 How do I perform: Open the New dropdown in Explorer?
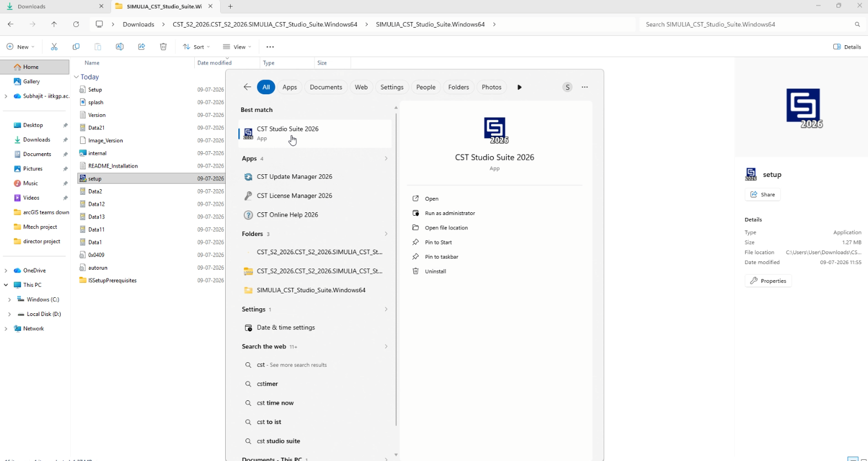(21, 47)
